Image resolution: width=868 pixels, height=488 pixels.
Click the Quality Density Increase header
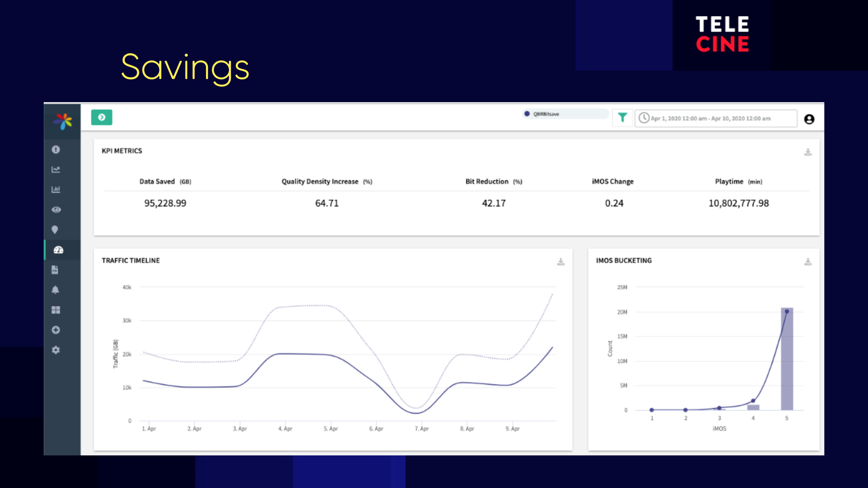click(x=327, y=182)
